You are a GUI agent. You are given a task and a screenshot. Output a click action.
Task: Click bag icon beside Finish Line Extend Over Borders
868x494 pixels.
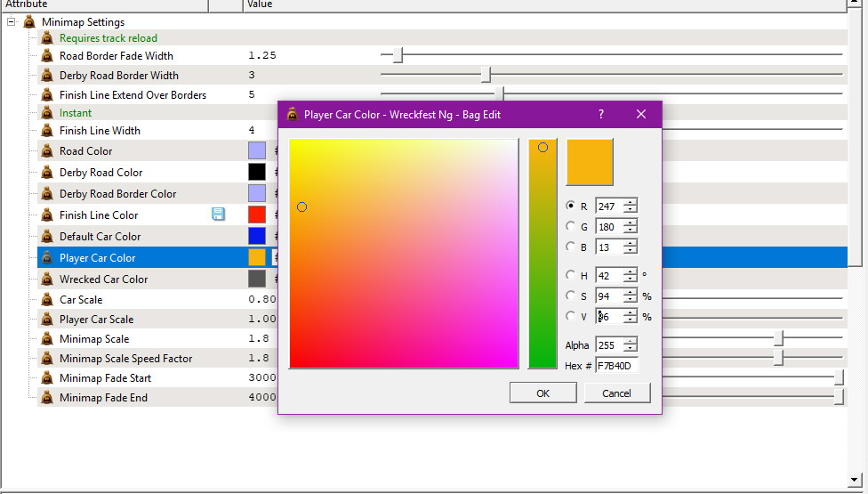click(48, 94)
